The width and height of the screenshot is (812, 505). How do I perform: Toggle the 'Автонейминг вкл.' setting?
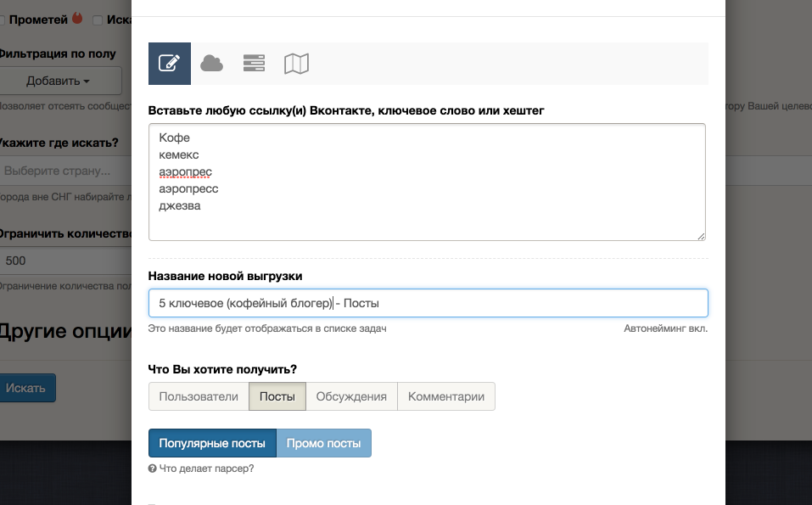point(665,328)
